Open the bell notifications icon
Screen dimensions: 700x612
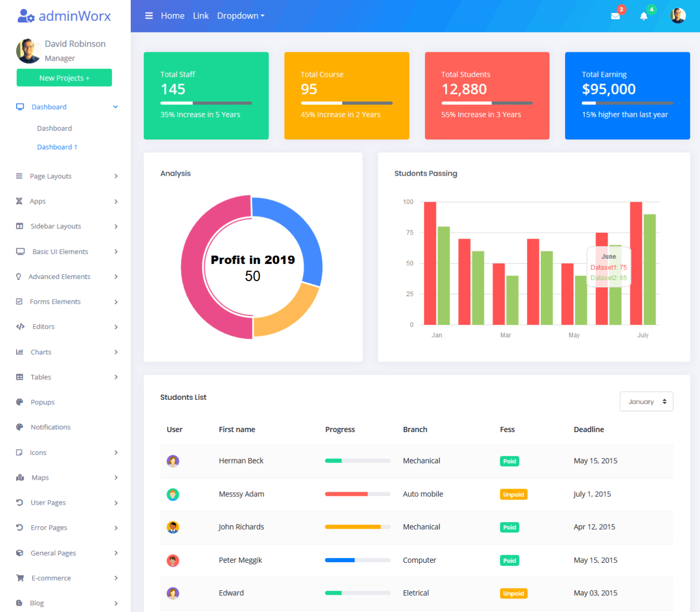pyautogui.click(x=643, y=16)
